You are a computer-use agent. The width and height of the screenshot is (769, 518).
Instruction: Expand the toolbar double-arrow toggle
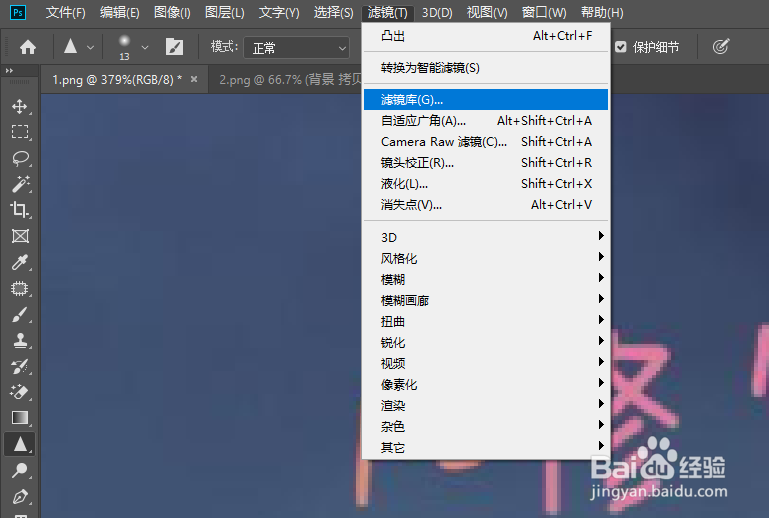click(x=9, y=71)
